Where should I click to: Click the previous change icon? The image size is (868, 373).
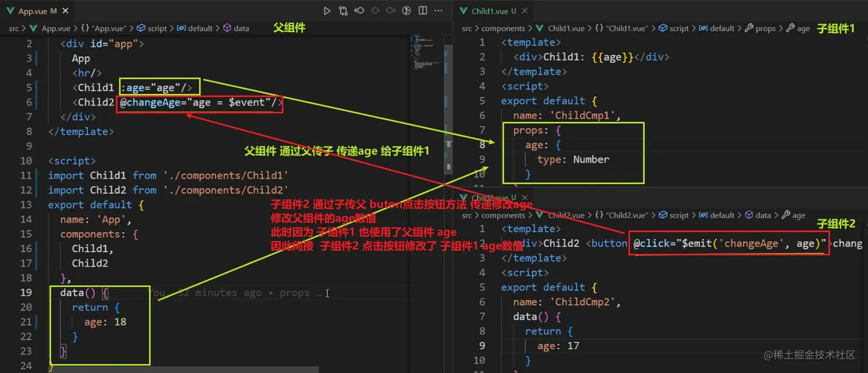(375, 11)
